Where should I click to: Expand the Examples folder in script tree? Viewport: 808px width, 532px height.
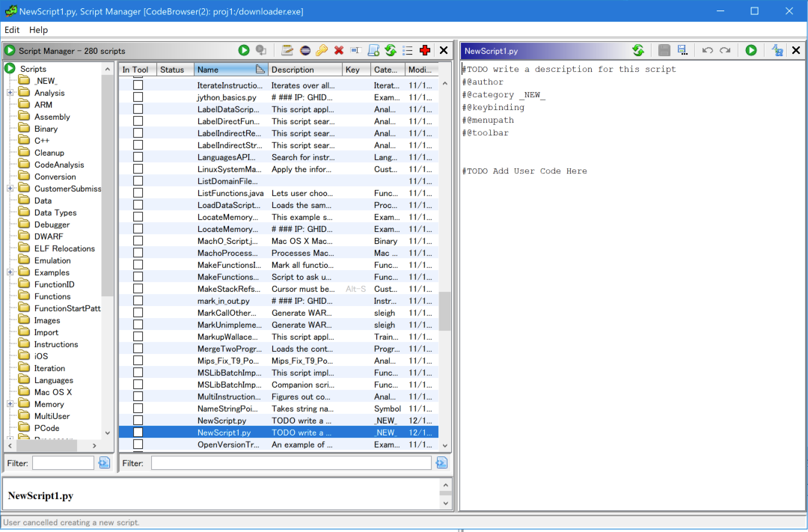pos(10,272)
